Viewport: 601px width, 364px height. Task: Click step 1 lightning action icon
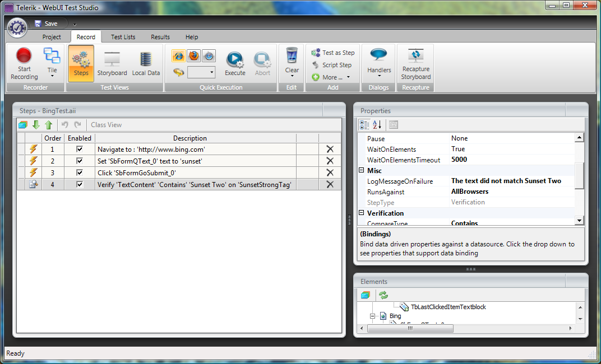coord(33,150)
